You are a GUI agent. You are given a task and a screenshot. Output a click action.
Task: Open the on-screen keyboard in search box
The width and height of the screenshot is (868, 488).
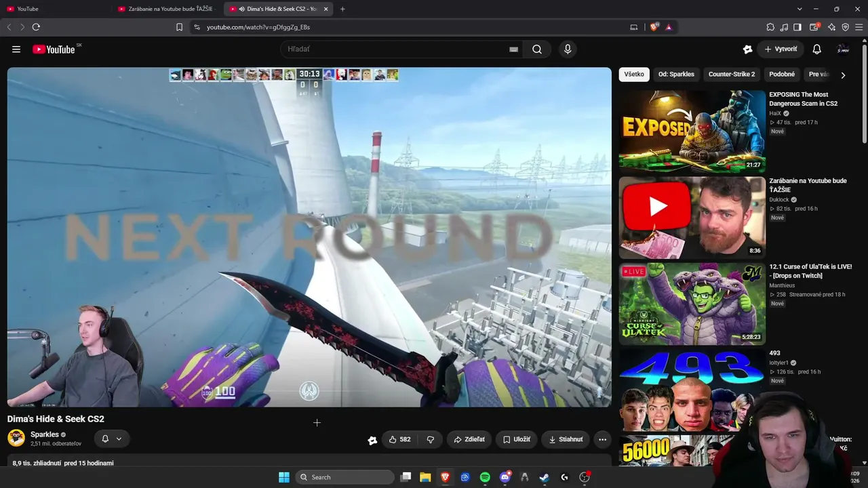(513, 49)
